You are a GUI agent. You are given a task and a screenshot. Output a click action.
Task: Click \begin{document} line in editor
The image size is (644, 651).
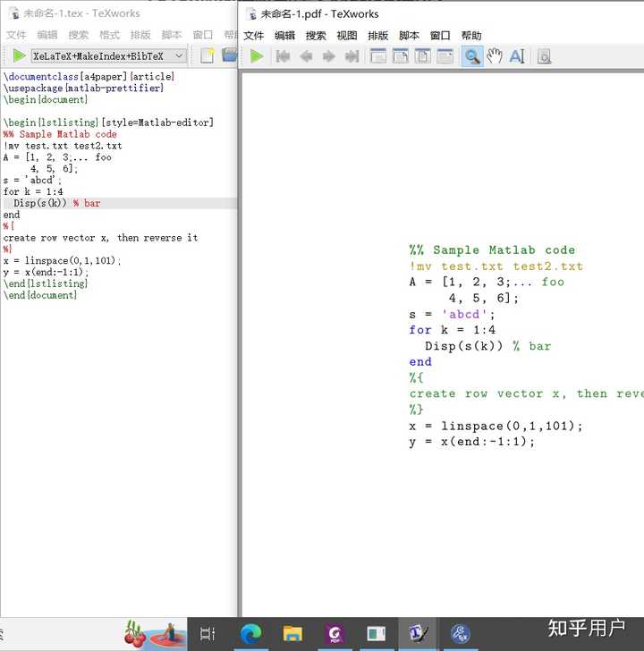[46, 99]
